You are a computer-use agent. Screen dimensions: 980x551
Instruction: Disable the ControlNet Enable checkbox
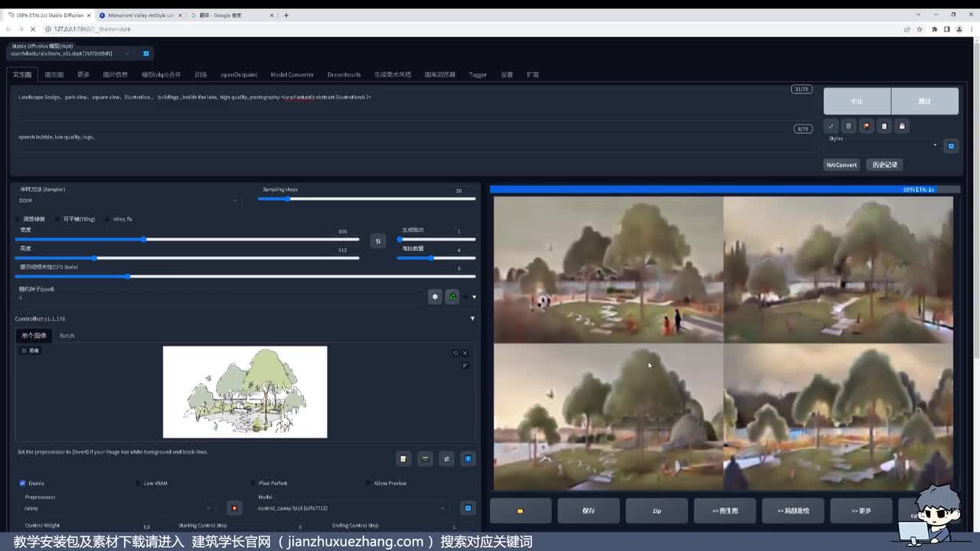point(22,483)
